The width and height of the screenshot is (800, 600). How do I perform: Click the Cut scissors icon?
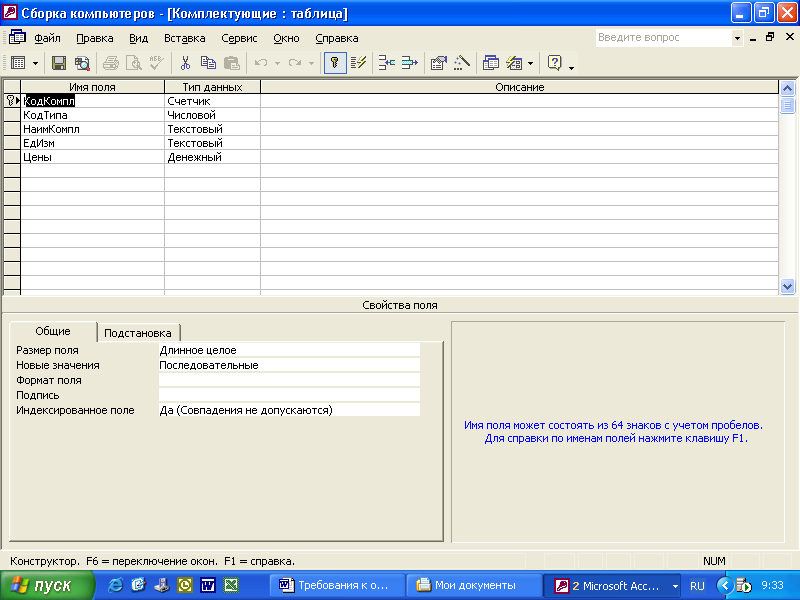[185, 63]
